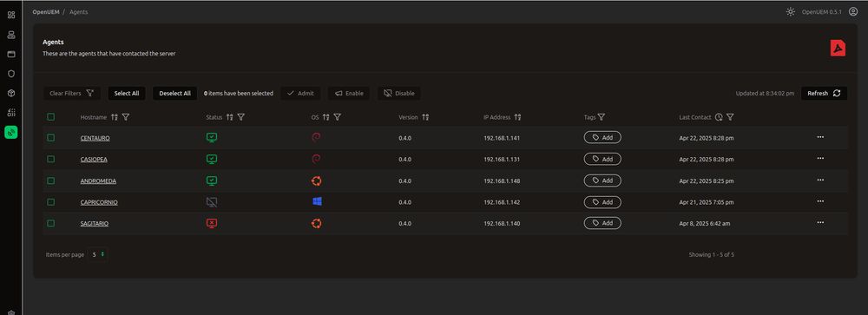Open the OS column filter dropdown
Screen dimensions: 868x315
click(337, 117)
